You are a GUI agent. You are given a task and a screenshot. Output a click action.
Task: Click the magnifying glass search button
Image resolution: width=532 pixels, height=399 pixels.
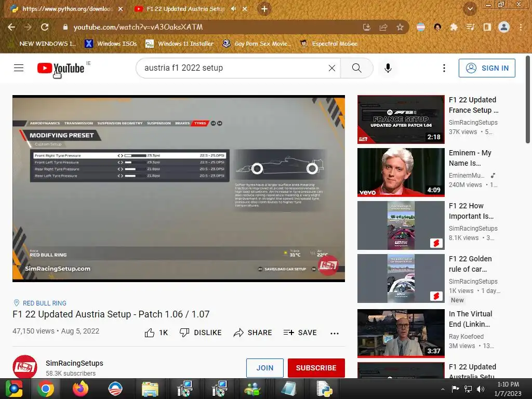point(356,68)
